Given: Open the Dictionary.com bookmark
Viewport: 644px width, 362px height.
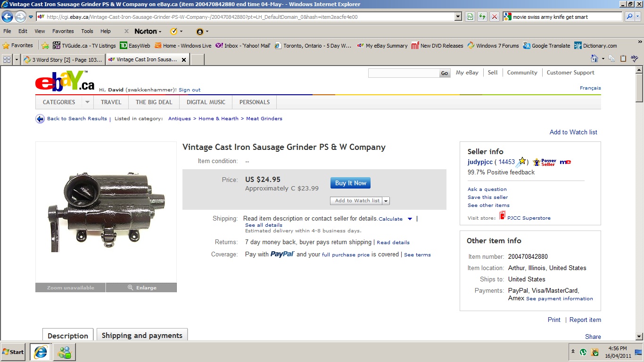Looking at the screenshot, I should click(595, 45).
